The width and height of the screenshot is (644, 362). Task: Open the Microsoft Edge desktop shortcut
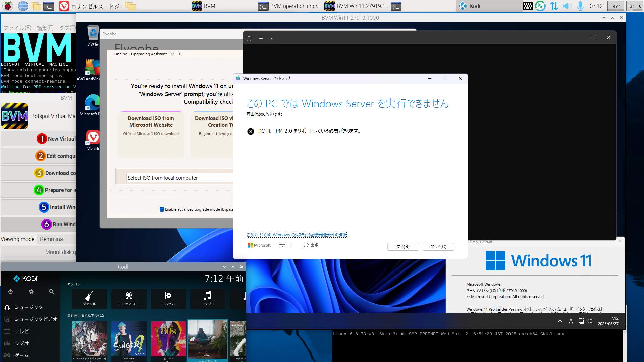click(x=90, y=105)
